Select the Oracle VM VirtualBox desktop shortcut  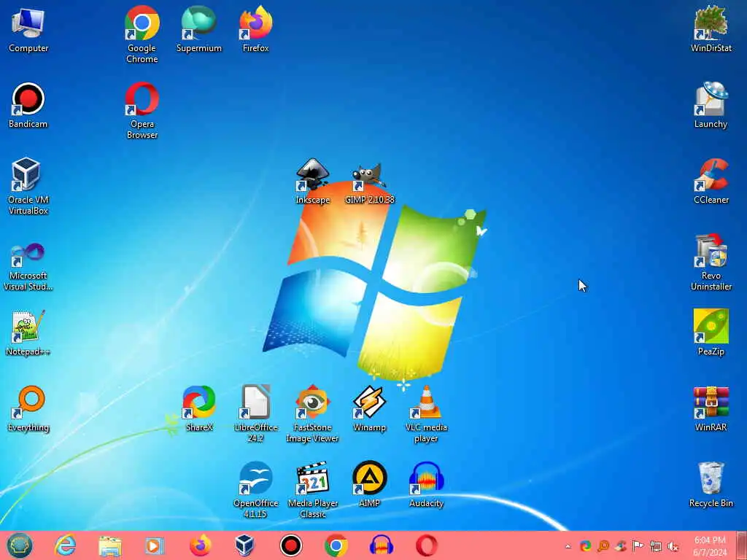[x=28, y=186]
